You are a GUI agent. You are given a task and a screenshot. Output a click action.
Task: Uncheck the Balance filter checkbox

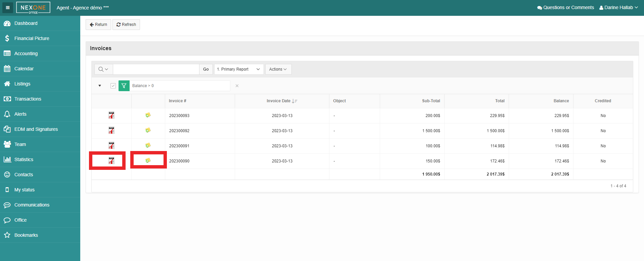pyautogui.click(x=113, y=86)
